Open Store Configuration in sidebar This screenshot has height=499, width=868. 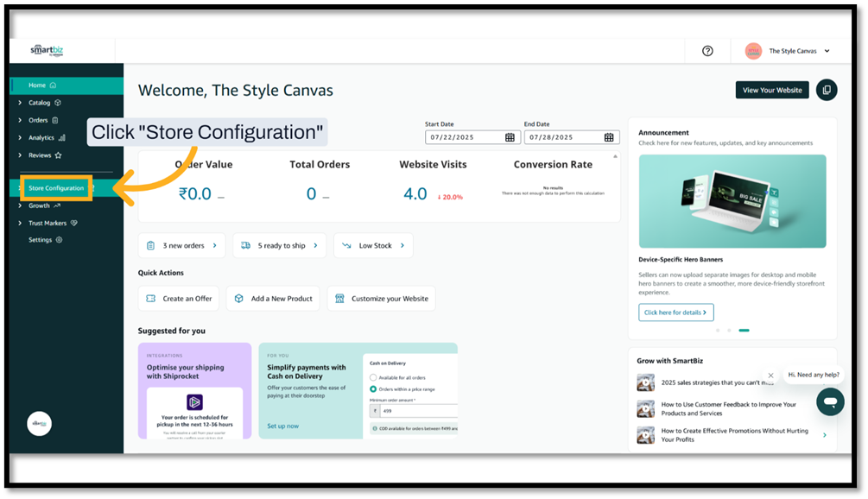[x=56, y=188]
